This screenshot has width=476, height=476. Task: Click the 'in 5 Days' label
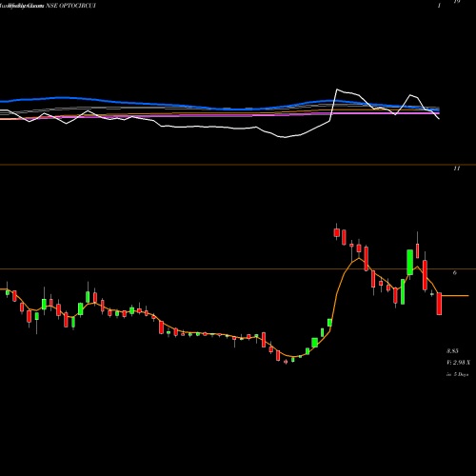(x=457, y=374)
